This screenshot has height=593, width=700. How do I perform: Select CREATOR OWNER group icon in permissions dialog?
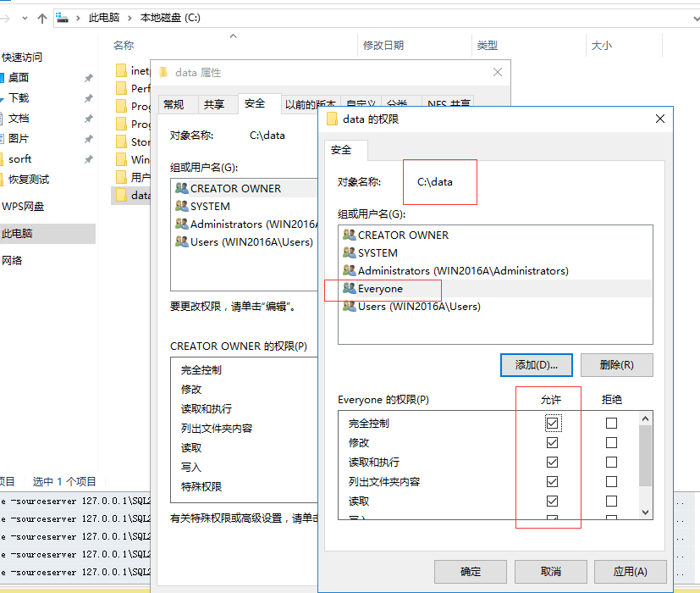point(349,235)
